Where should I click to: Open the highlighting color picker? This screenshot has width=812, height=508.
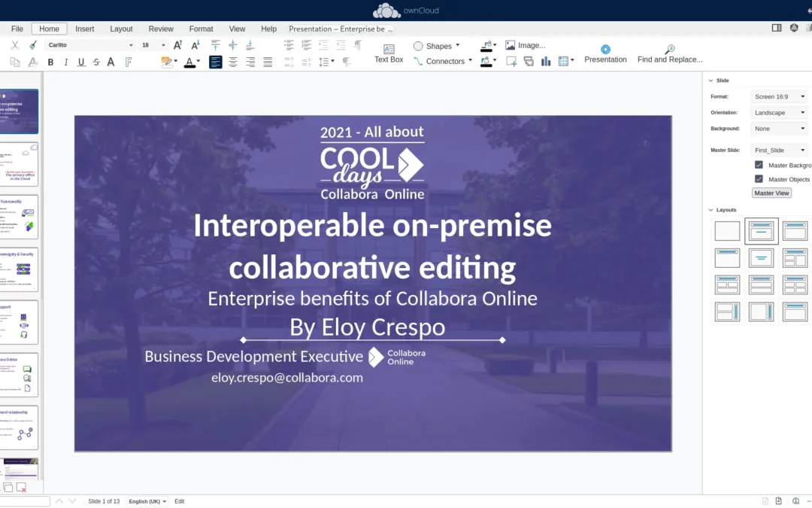(175, 62)
